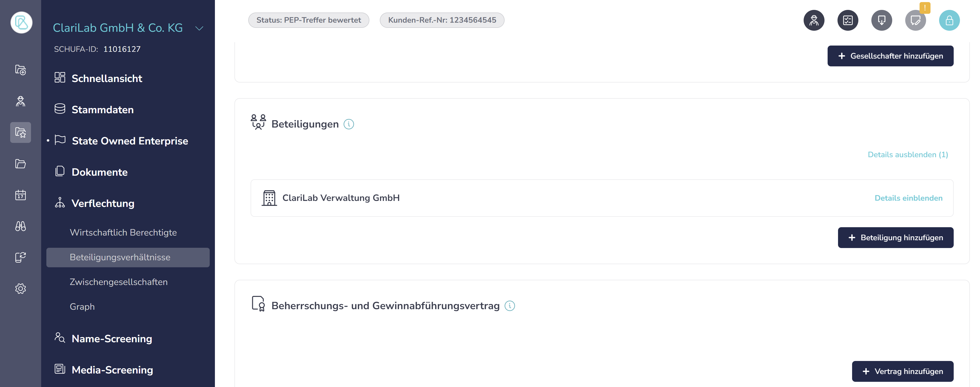Click the building icon beside ClariLab Verwaltung GmbH
980x387 pixels.
pos(269,198)
